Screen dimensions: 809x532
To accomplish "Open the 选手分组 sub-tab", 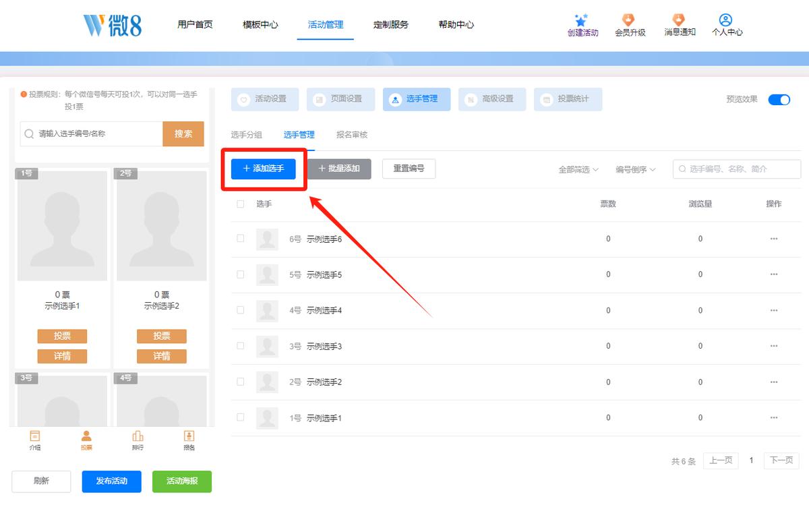I will tap(246, 135).
